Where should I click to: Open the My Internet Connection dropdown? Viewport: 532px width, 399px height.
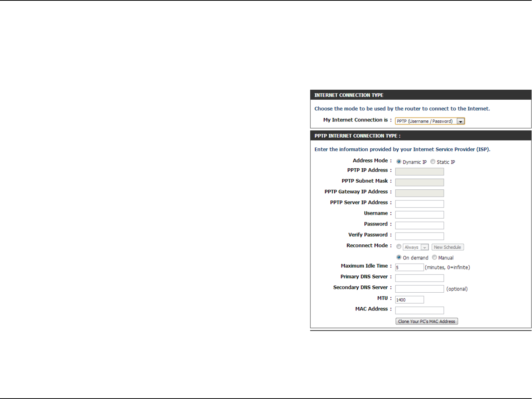pyautogui.click(x=430, y=121)
